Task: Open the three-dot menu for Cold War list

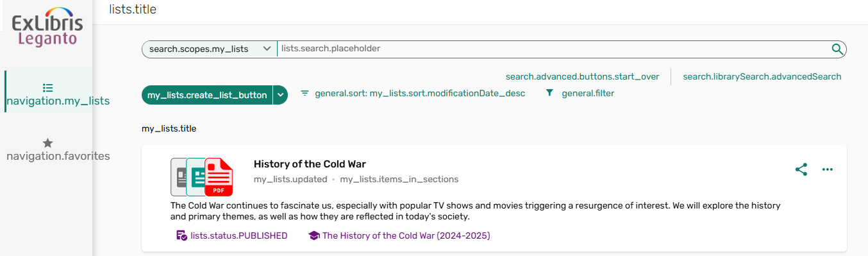Action: [828, 169]
